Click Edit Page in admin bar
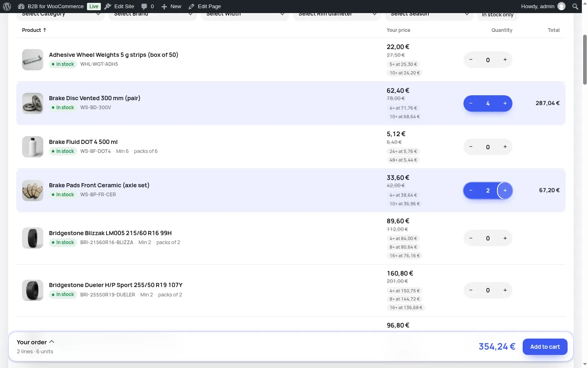This screenshot has width=588, height=368. [205, 6]
